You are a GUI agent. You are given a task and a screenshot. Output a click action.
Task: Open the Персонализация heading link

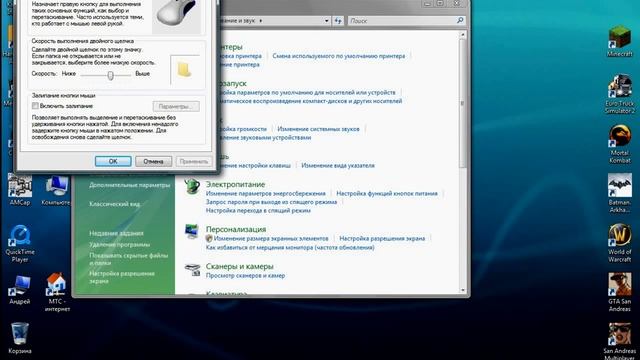pos(236,229)
